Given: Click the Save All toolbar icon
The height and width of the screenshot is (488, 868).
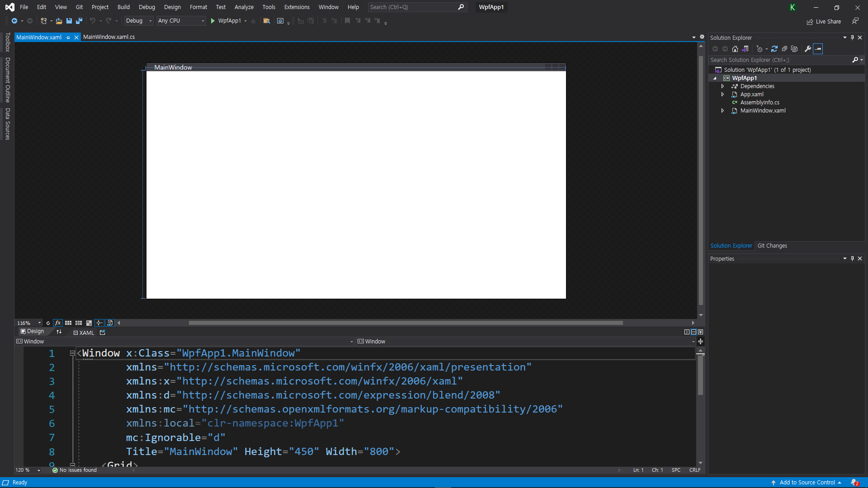Looking at the screenshot, I should tap(79, 21).
